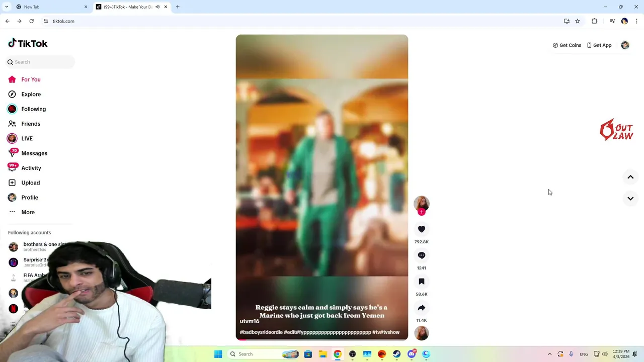Follow the creator with the plus button
The image size is (644, 362).
[x=422, y=212]
